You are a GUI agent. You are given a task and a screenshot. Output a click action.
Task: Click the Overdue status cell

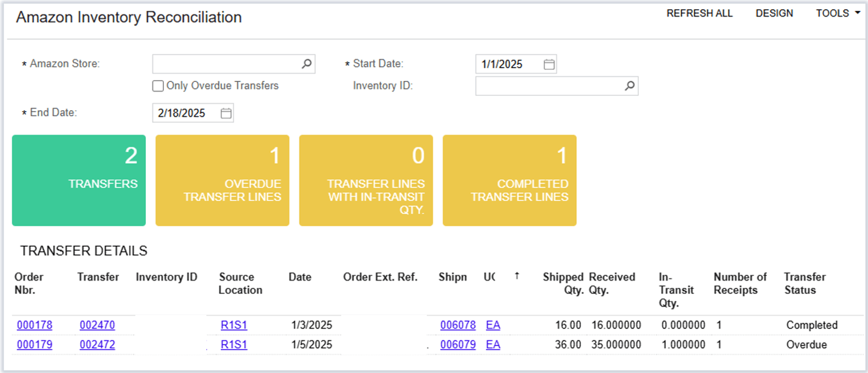coord(806,345)
